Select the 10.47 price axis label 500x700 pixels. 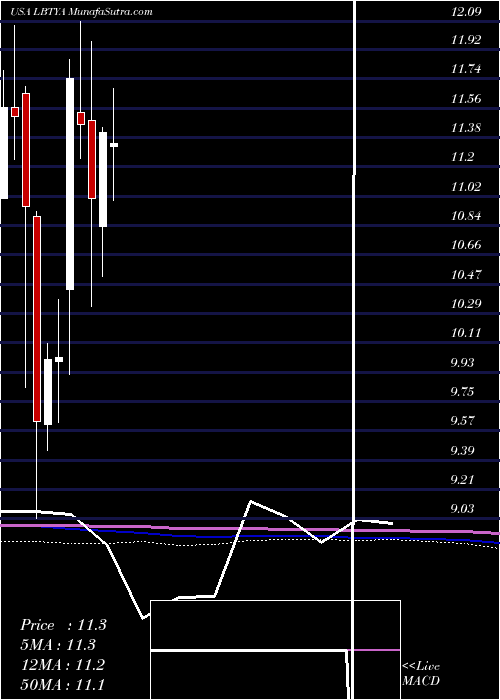coord(466,275)
